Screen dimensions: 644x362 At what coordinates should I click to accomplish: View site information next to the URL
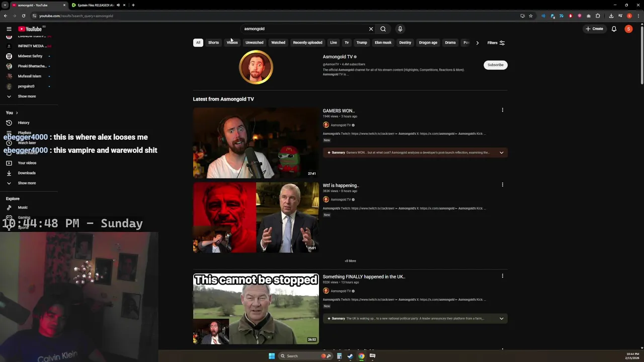click(34, 16)
